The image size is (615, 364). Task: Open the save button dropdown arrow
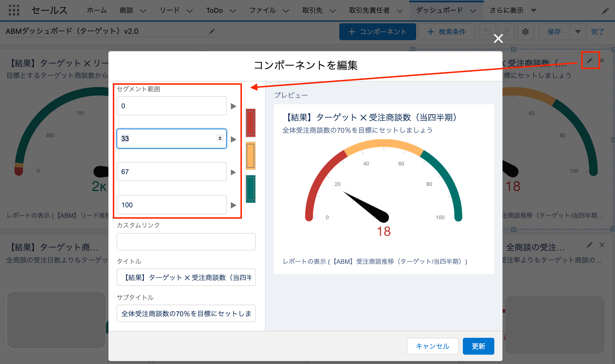tap(578, 32)
